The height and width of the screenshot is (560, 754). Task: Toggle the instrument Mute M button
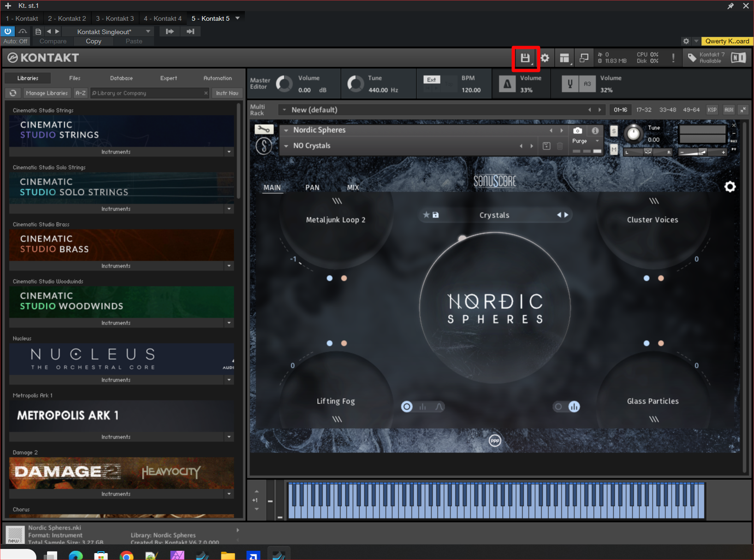pyautogui.click(x=614, y=149)
